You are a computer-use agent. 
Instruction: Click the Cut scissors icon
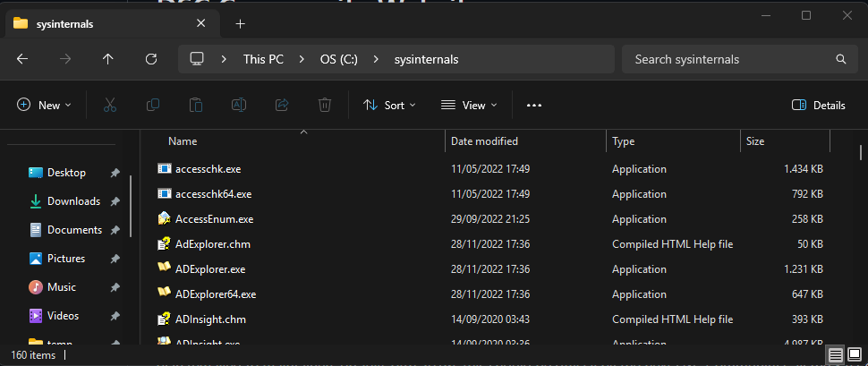[110, 106]
